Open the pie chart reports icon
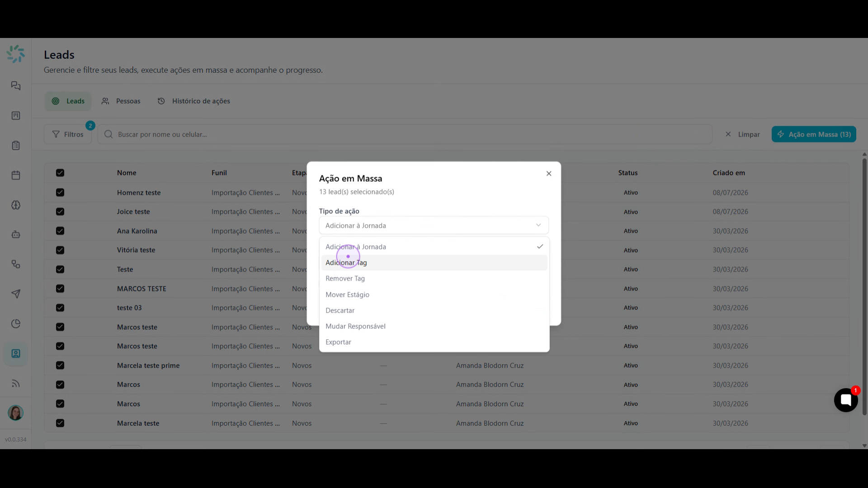 pos(16,324)
